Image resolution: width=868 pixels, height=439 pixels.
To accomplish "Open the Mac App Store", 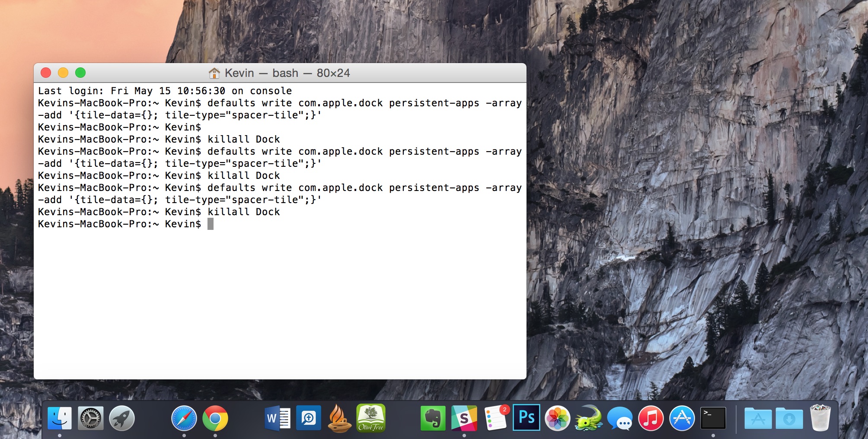I will pyautogui.click(x=682, y=418).
